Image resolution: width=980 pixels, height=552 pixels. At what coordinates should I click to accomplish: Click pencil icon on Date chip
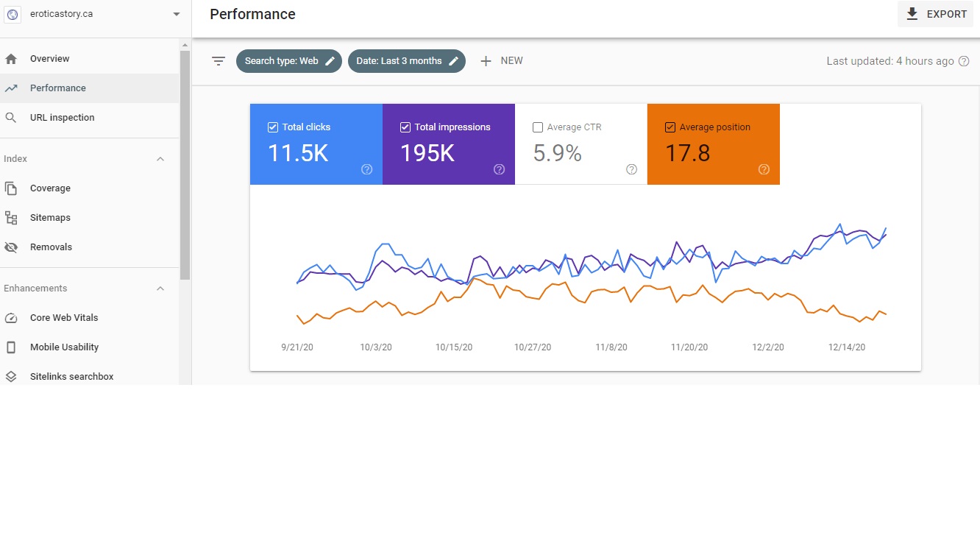[454, 61]
